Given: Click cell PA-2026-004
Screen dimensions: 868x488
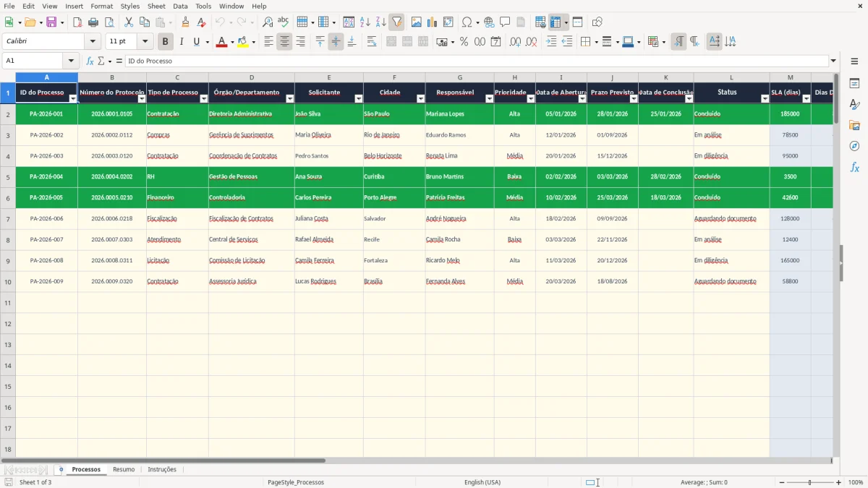Looking at the screenshot, I should [46, 177].
